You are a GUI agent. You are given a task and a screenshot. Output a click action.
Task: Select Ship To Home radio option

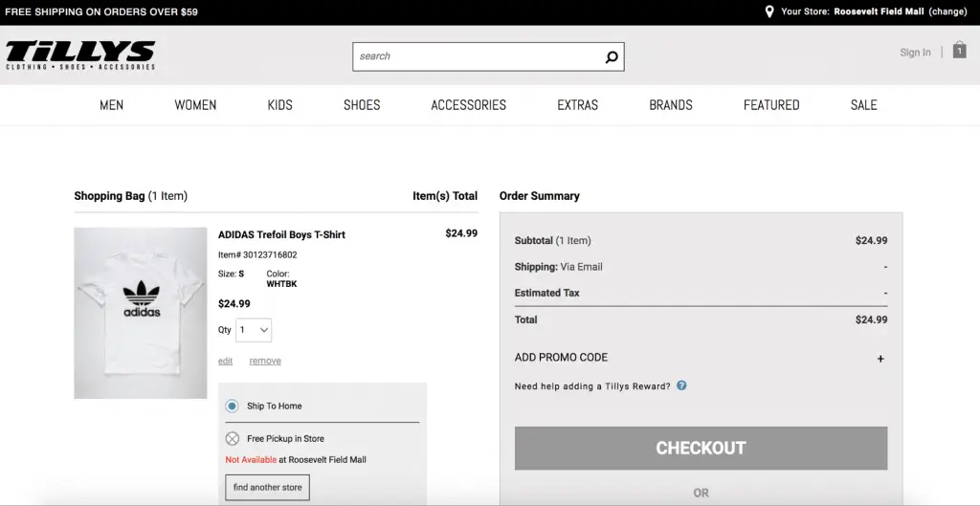[232, 407]
